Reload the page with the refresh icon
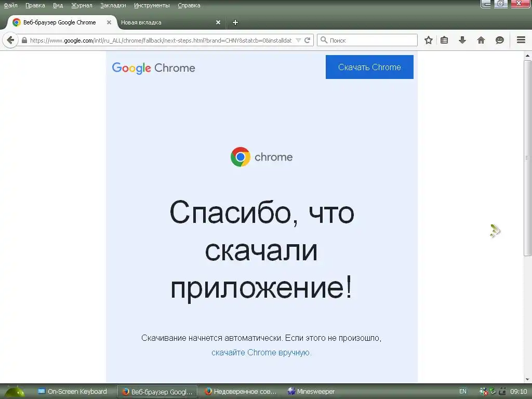This screenshot has height=399, width=532. (308, 41)
